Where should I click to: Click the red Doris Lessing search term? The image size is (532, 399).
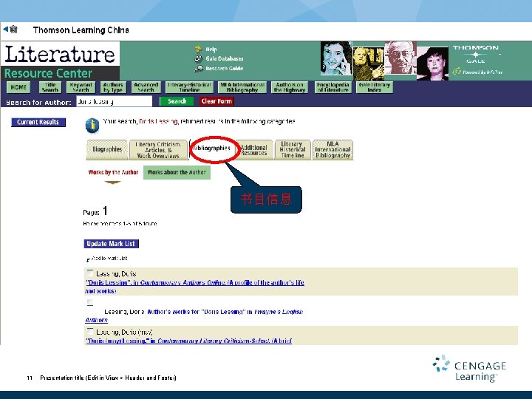tap(158, 121)
